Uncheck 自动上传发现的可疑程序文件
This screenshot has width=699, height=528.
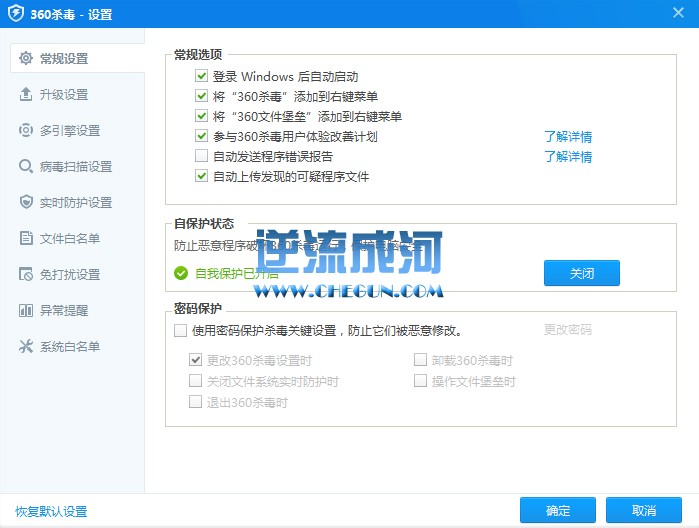point(201,176)
